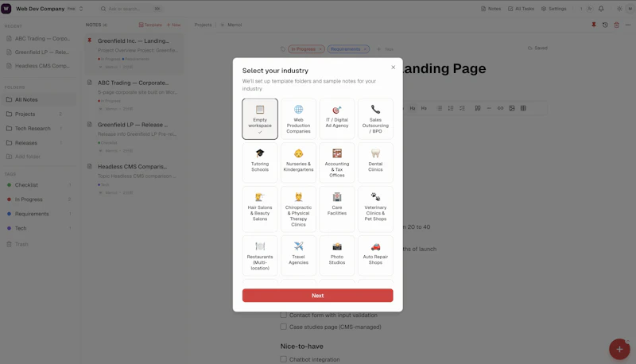Check Case studies page (CMS-managed) checkbox
636x364 pixels.
pos(284,327)
